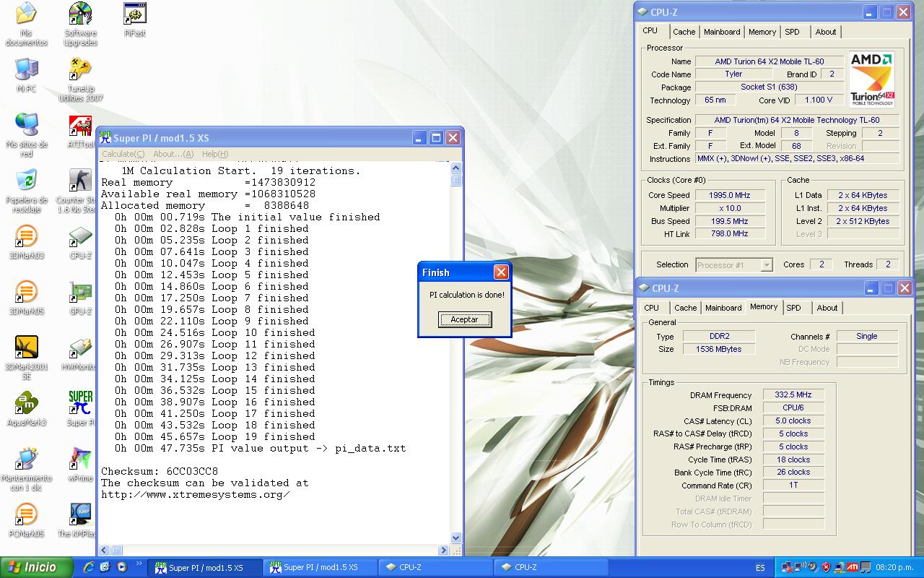Image resolution: width=924 pixels, height=578 pixels.
Task: Switch to Memory tab in upper CPU-Z
Action: pyautogui.click(x=762, y=32)
